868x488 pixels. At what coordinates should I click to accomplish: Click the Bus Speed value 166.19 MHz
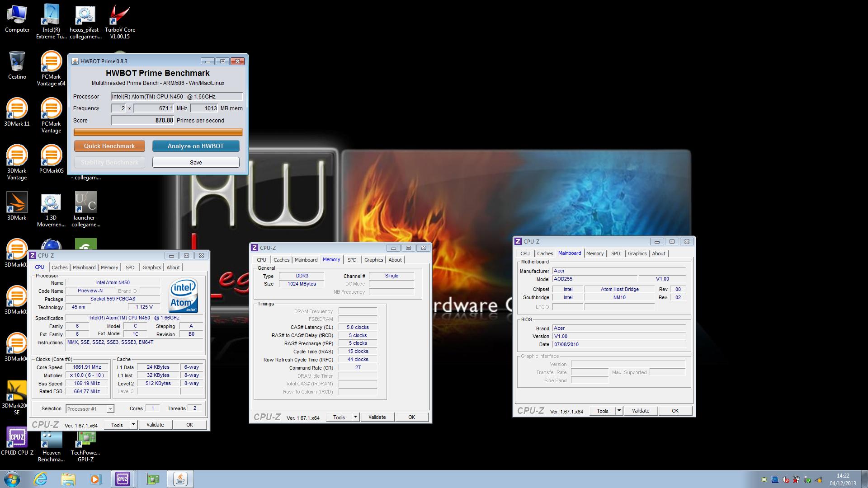click(x=87, y=384)
